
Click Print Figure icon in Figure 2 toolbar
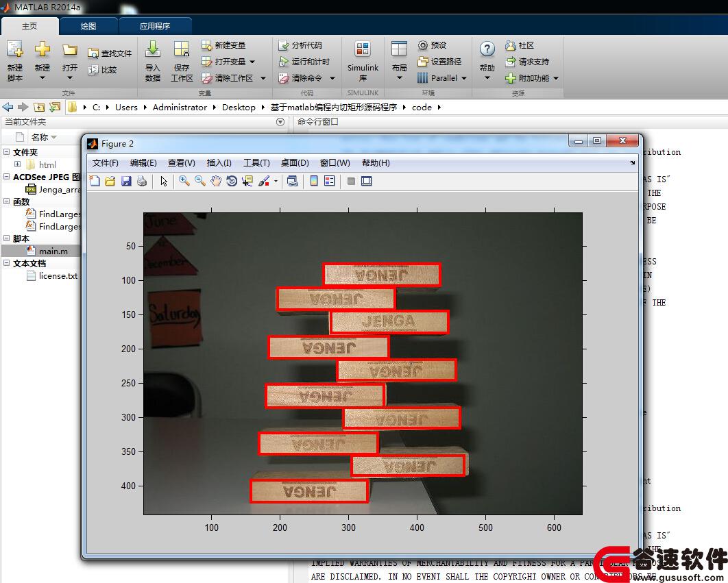(x=142, y=181)
